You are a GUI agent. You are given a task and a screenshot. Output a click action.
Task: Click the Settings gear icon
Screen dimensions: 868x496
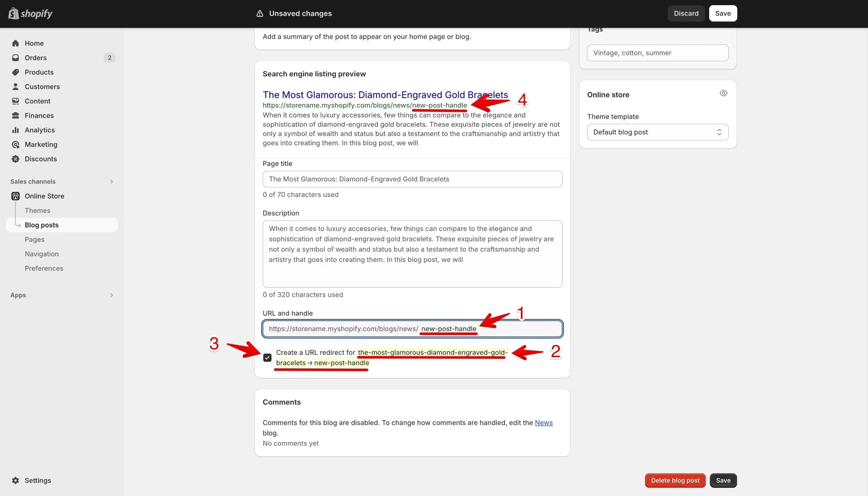pyautogui.click(x=15, y=480)
